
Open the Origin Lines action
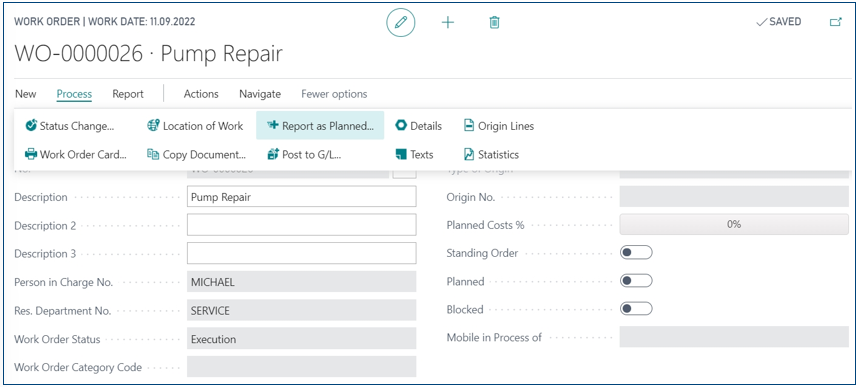[x=499, y=126]
